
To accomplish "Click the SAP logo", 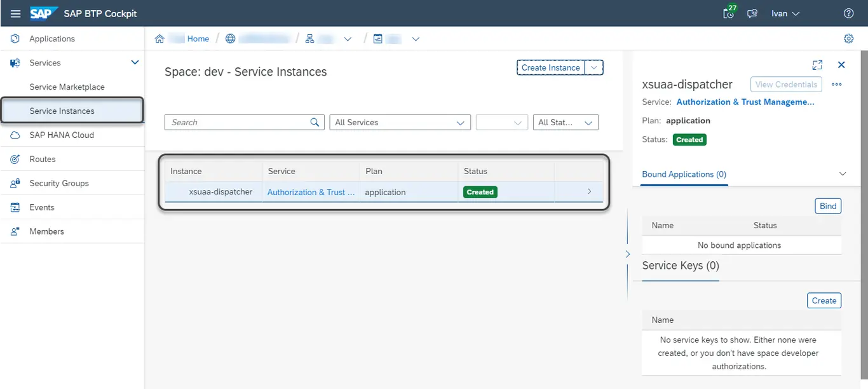I will tap(44, 13).
